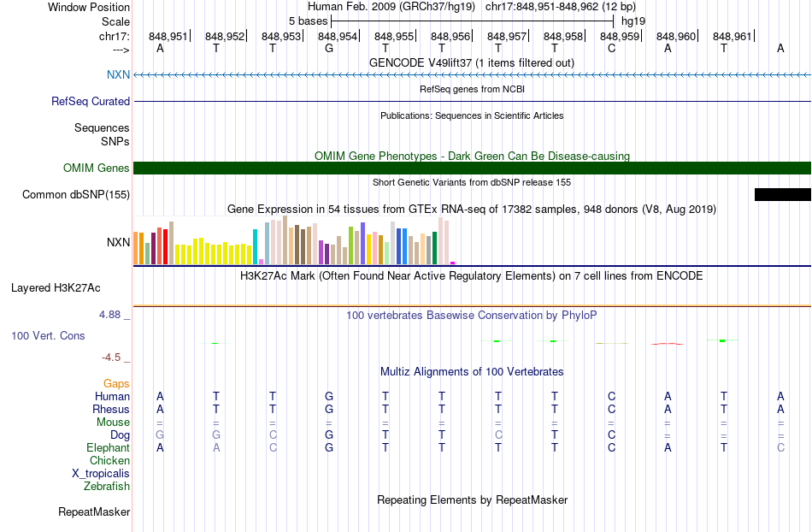Screen dimensions: 812x532
Task: Click the Zebrafish species row label
Action: click(x=107, y=486)
